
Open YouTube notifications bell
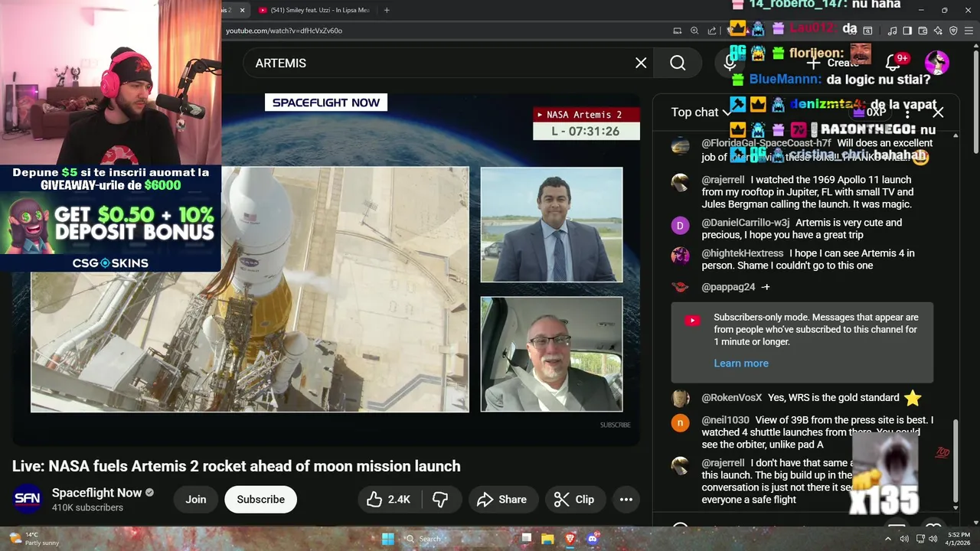893,63
